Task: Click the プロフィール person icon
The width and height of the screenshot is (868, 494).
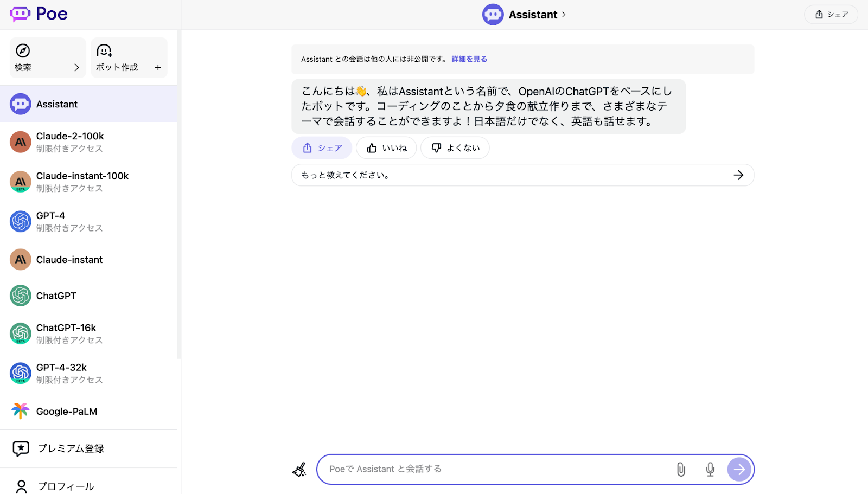Action: (x=21, y=486)
